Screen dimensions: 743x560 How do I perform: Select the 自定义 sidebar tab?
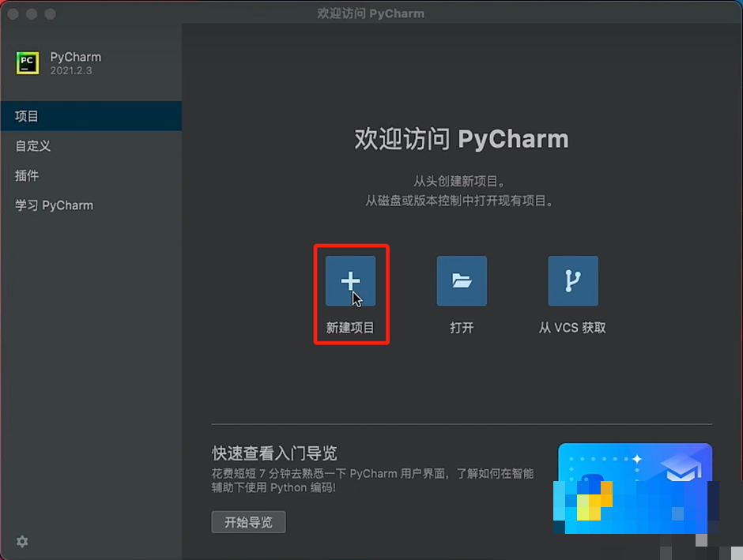91,146
